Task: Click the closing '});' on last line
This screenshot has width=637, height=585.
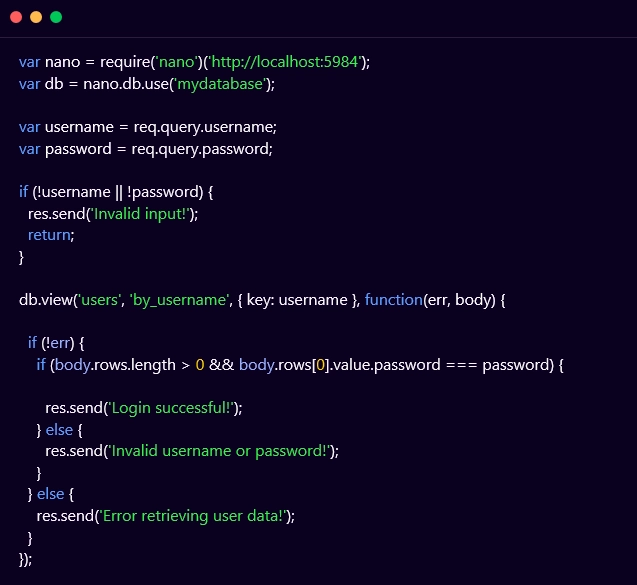Action: pos(26,559)
